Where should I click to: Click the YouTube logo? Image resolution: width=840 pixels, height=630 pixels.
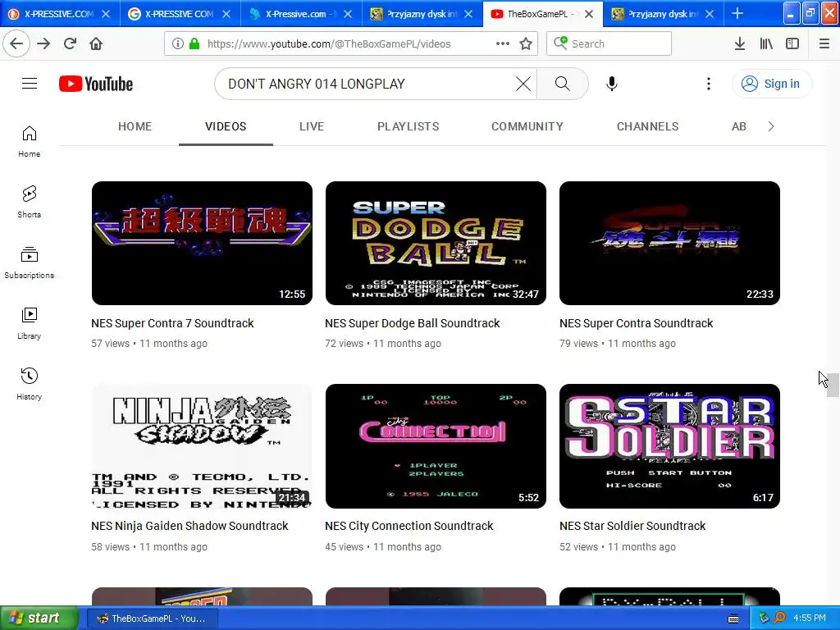[x=96, y=84]
